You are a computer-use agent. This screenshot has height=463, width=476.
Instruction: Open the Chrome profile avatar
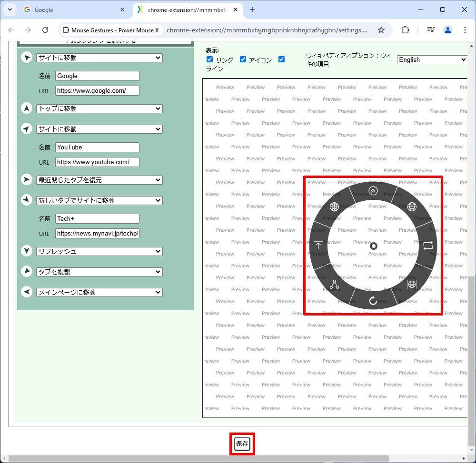coord(448,30)
